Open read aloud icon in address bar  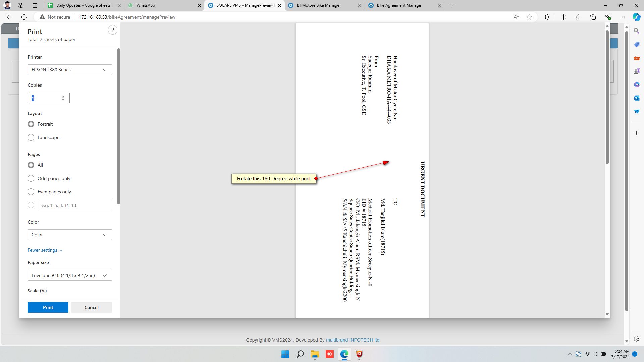pos(516,17)
